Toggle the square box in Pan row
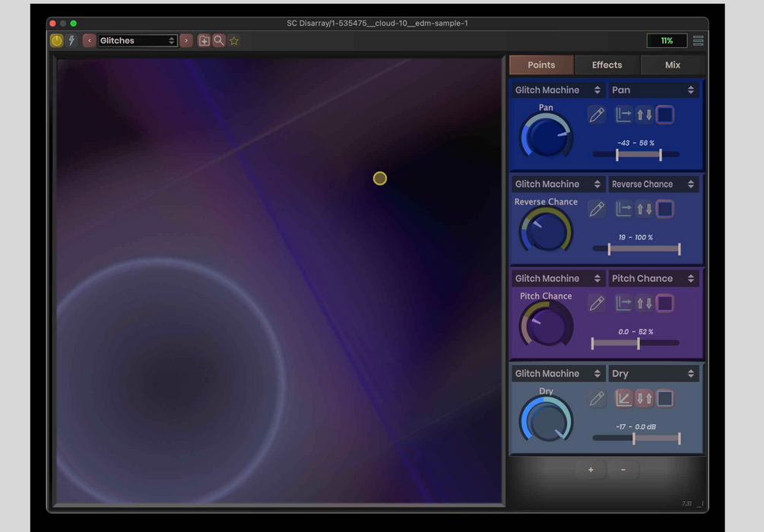The image size is (764, 532). 665,115
